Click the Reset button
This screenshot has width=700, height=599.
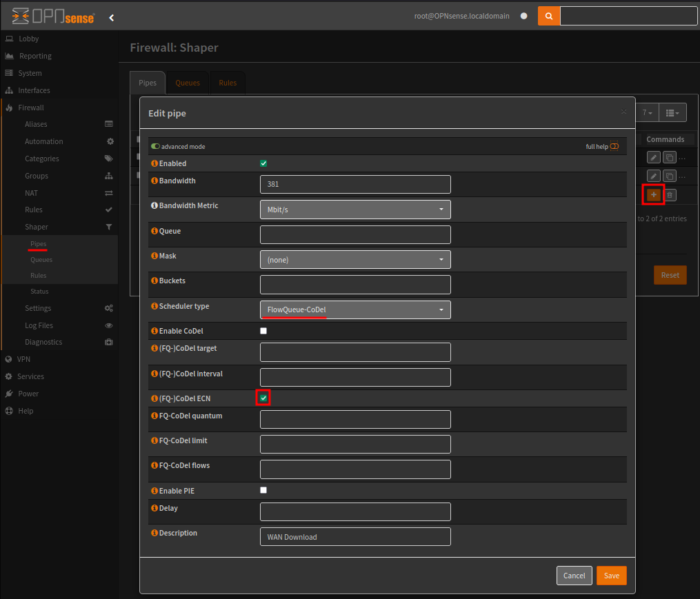[670, 275]
